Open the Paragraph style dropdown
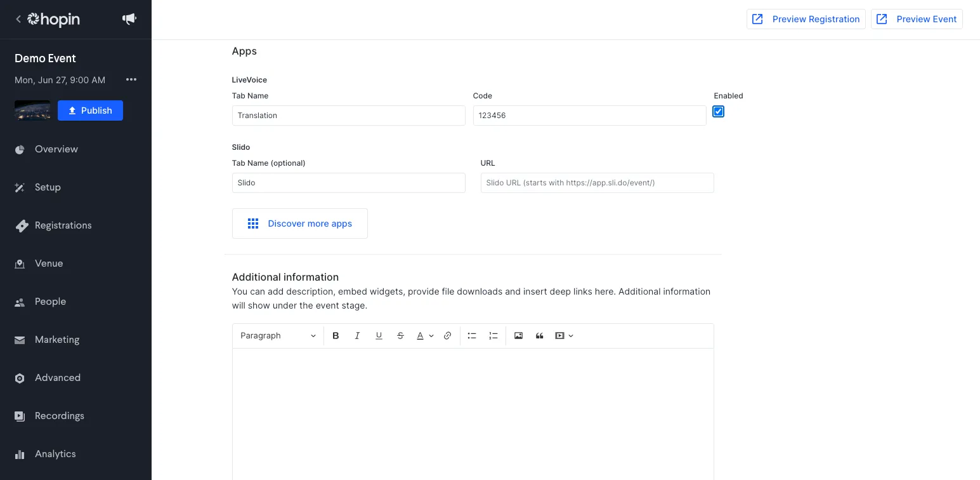Image resolution: width=980 pixels, height=480 pixels. 278,336
